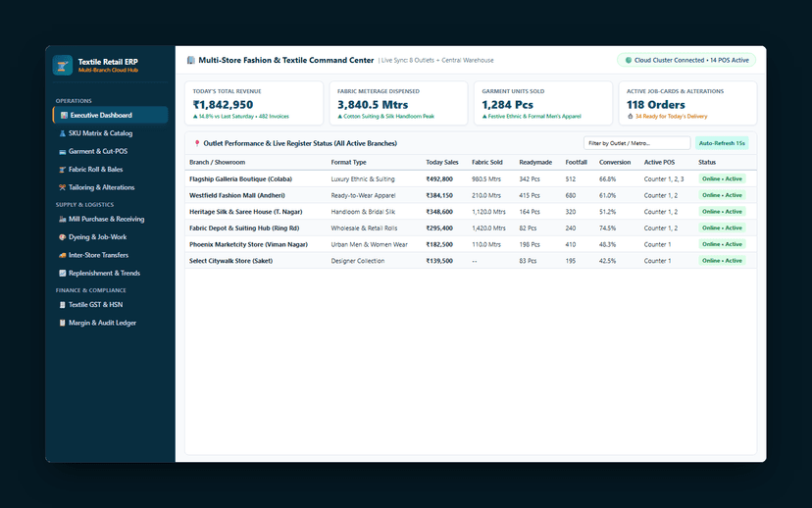The image size is (812, 508).
Task: Click Online Active status for Westfield Fashion Mall
Action: click(722, 195)
